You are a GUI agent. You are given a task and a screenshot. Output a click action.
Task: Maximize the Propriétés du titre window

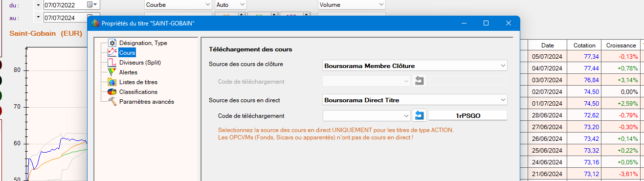[x=486, y=23]
